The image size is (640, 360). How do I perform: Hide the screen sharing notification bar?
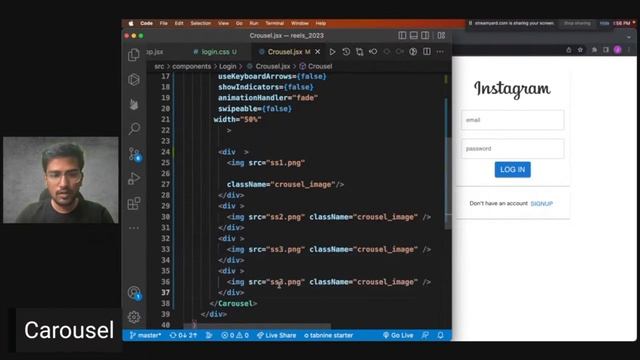coord(604,23)
